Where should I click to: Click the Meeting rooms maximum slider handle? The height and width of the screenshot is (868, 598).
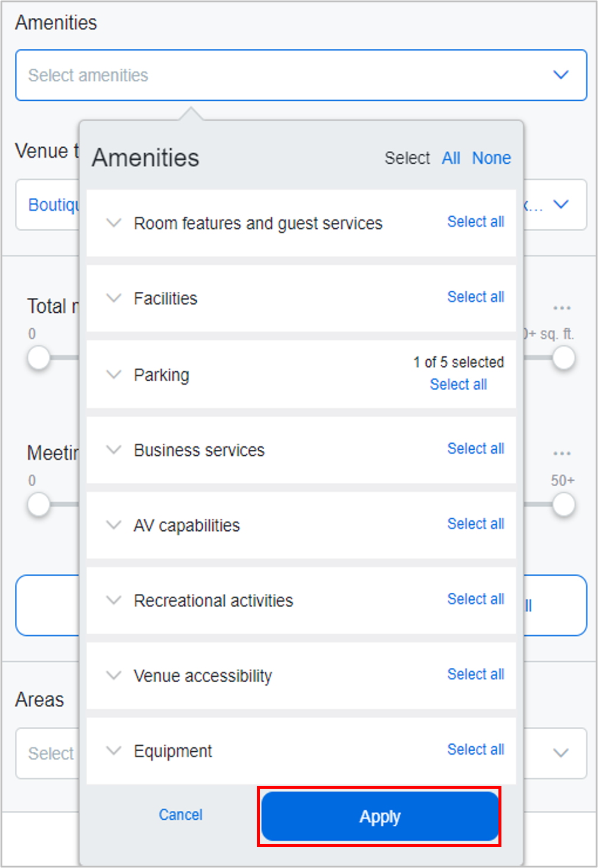coord(563,505)
